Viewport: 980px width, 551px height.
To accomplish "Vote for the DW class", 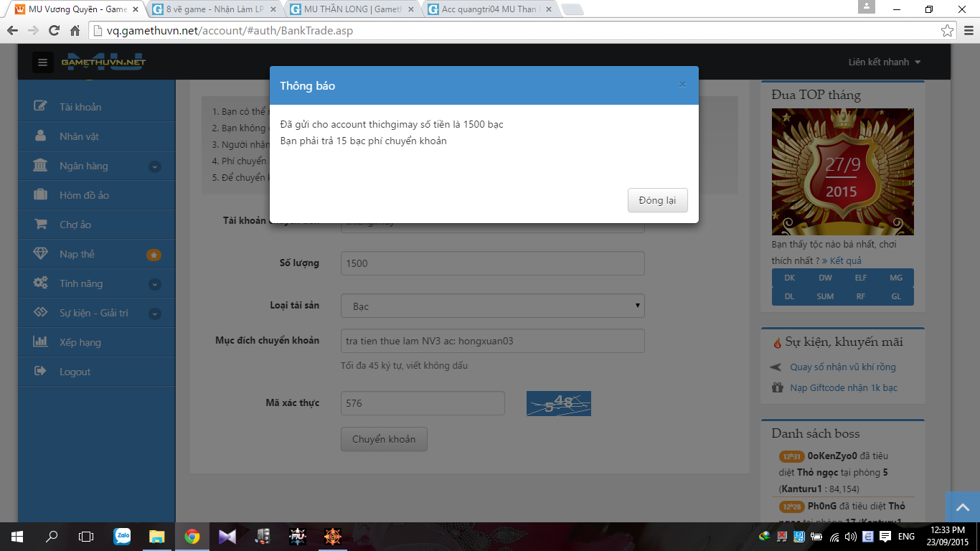I will 825,278.
